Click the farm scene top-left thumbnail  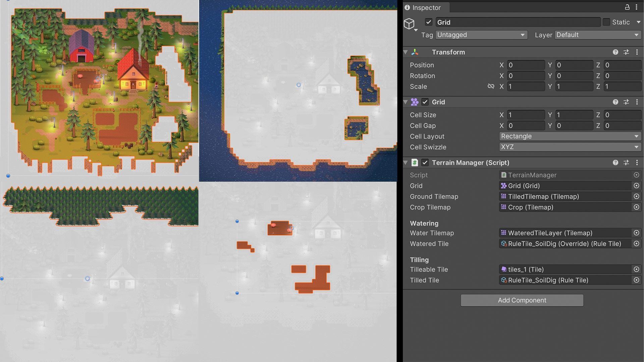(x=100, y=88)
